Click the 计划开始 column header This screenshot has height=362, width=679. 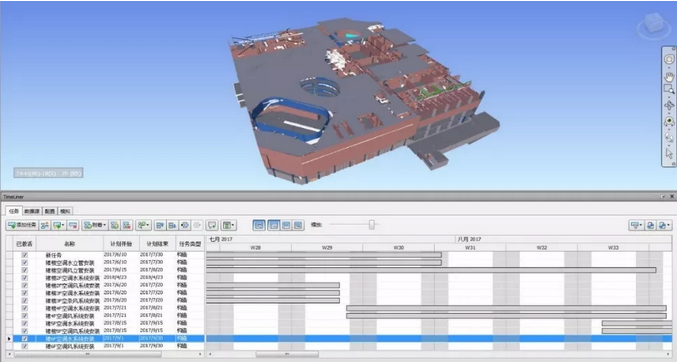point(121,244)
